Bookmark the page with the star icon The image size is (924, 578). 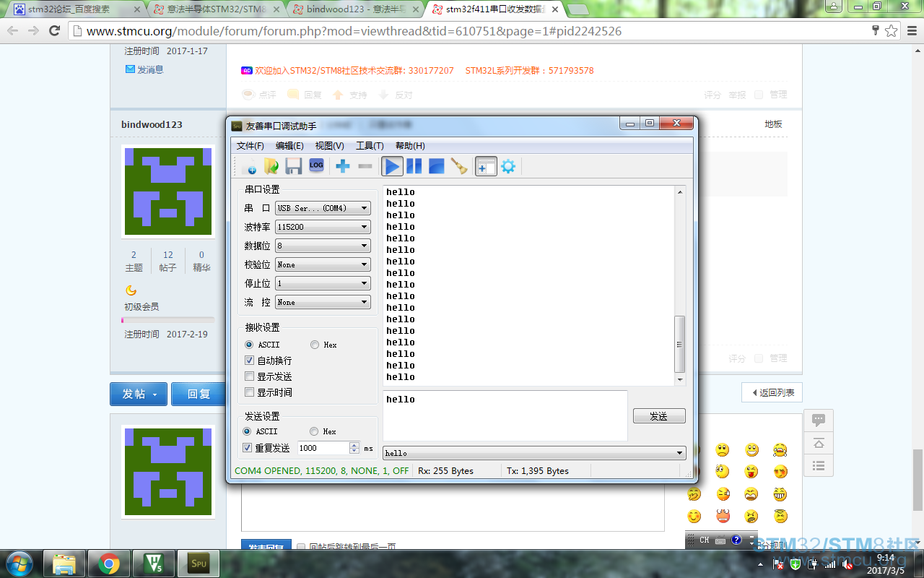point(892,31)
